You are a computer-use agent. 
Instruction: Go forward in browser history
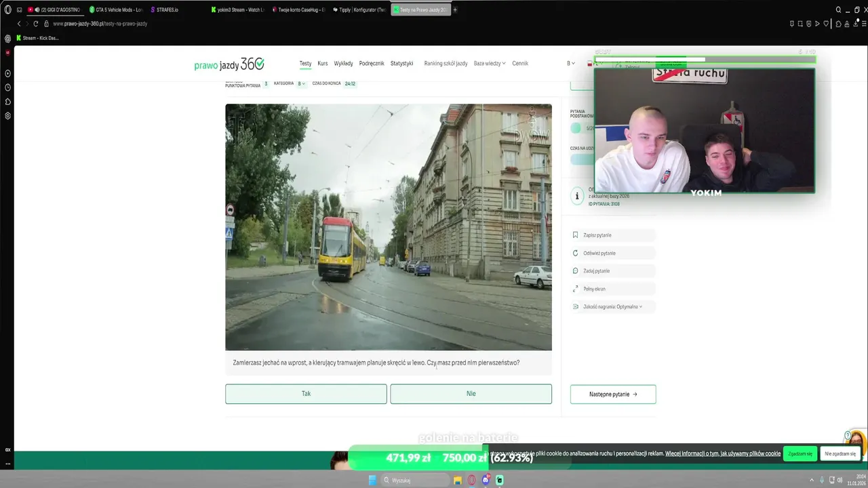tap(27, 24)
